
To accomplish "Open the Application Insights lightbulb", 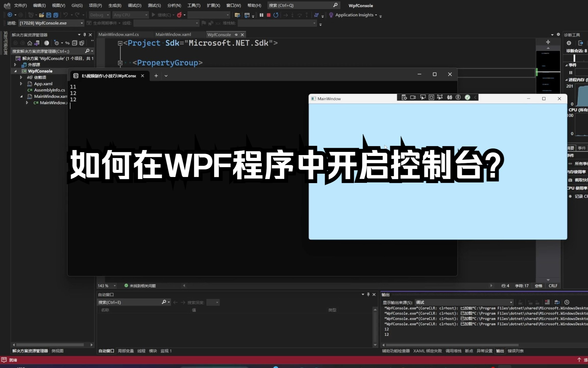I will (331, 15).
